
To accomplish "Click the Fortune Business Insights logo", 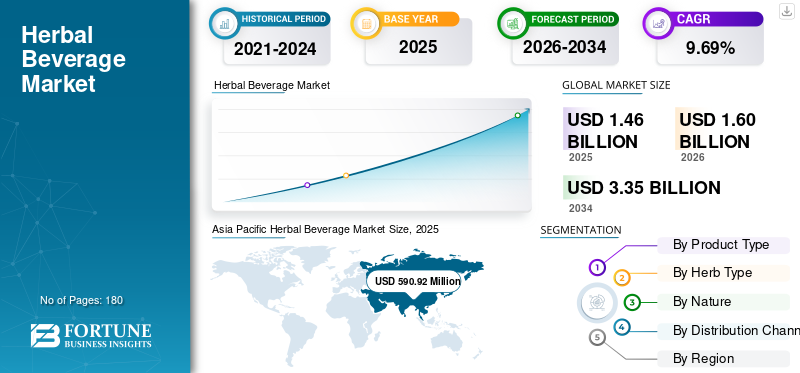I will (91, 335).
